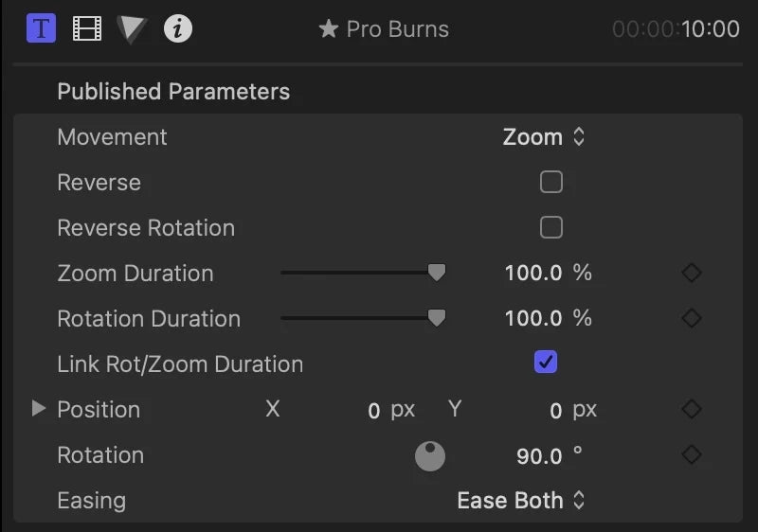Click the Published Parameters header

pyautogui.click(x=173, y=92)
